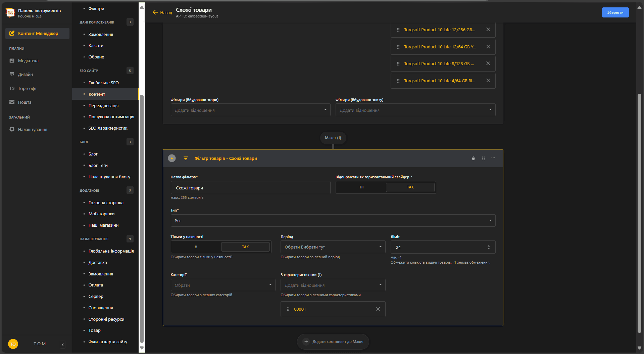644x354 pixels.
Task: Set Тільки у наявності to НІ
Action: point(196,247)
